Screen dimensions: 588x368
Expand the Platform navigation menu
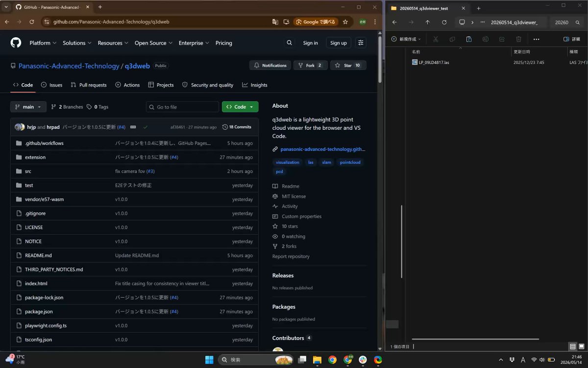43,43
